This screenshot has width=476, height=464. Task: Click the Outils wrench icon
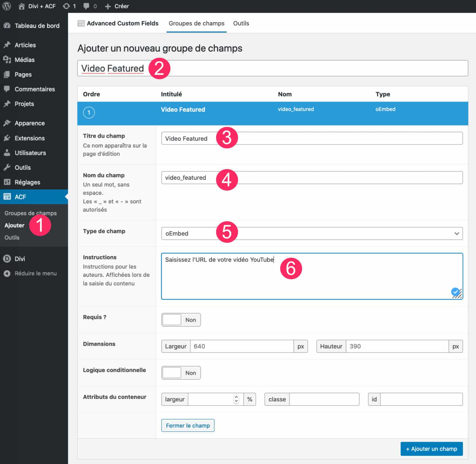[x=7, y=167]
